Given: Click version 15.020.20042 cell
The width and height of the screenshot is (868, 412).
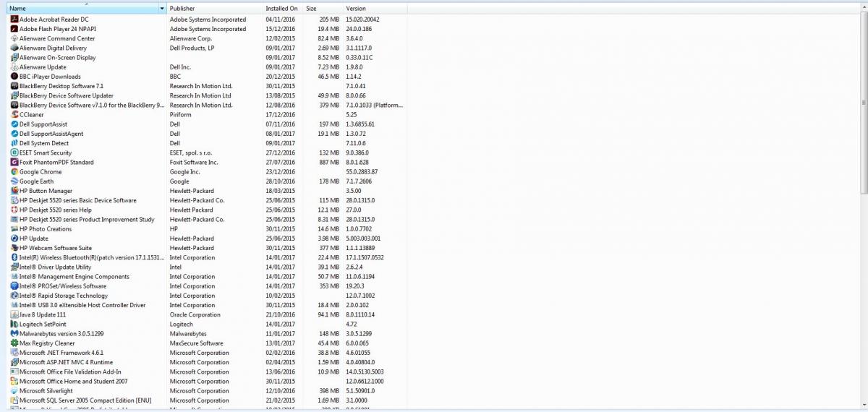Looking at the screenshot, I should (x=362, y=20).
